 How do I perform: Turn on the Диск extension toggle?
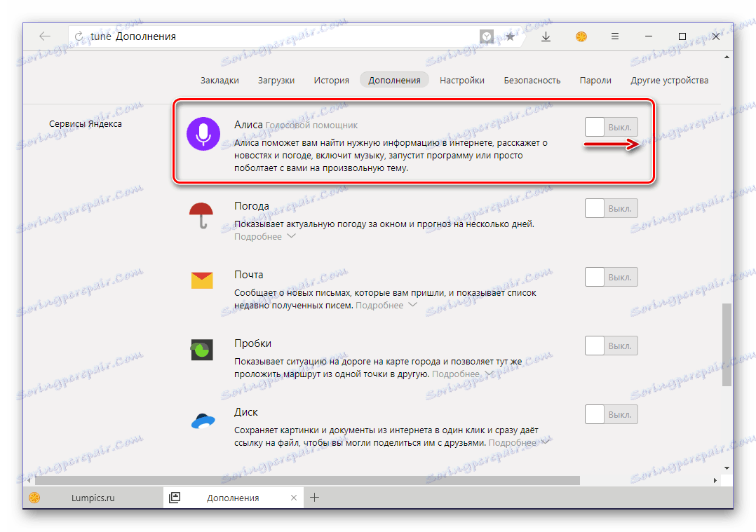(x=612, y=414)
